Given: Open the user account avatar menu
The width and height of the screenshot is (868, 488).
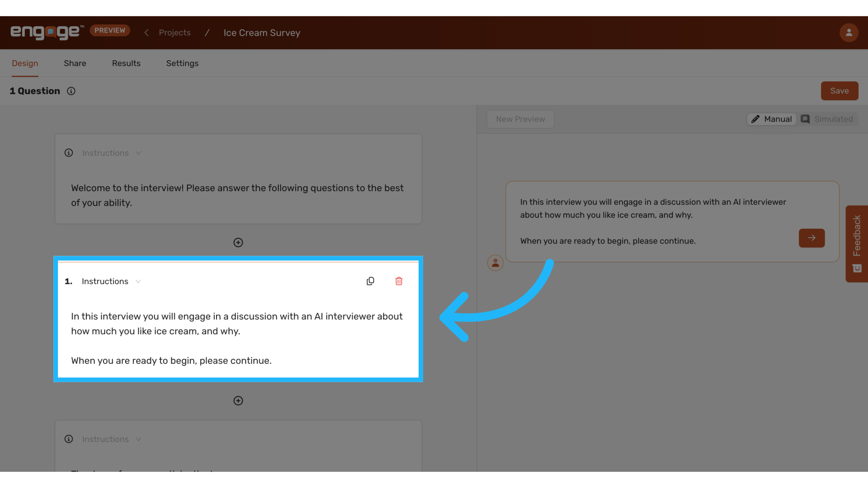Looking at the screenshot, I should point(849,33).
